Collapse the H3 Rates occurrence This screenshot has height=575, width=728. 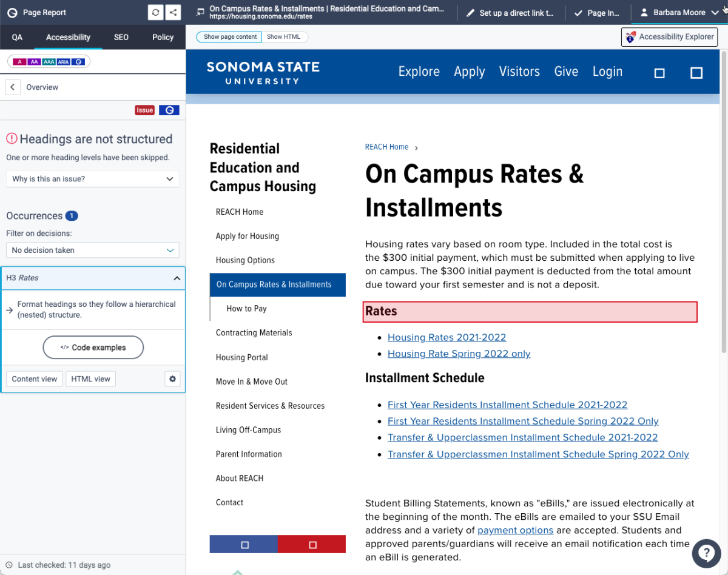[93, 278]
